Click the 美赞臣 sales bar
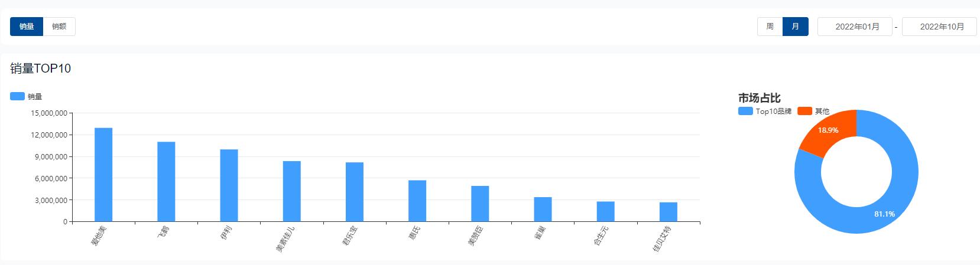Viewport: 980px width, 265px height. [480, 204]
